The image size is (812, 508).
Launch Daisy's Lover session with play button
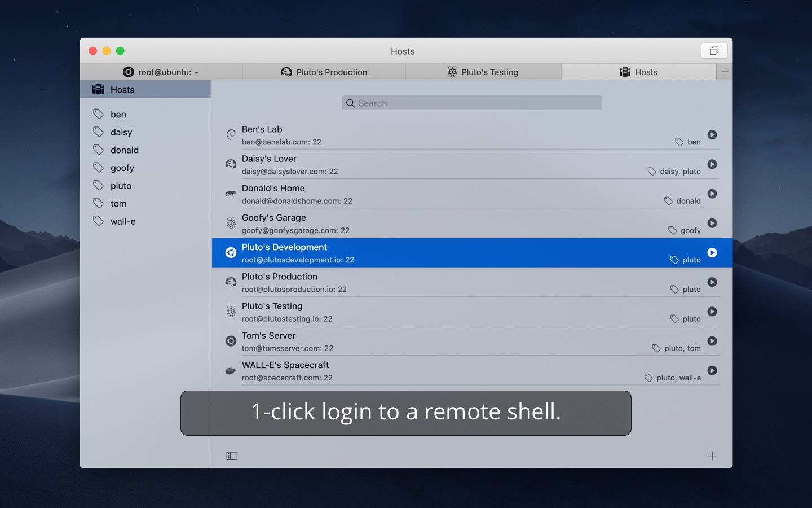pyautogui.click(x=712, y=164)
